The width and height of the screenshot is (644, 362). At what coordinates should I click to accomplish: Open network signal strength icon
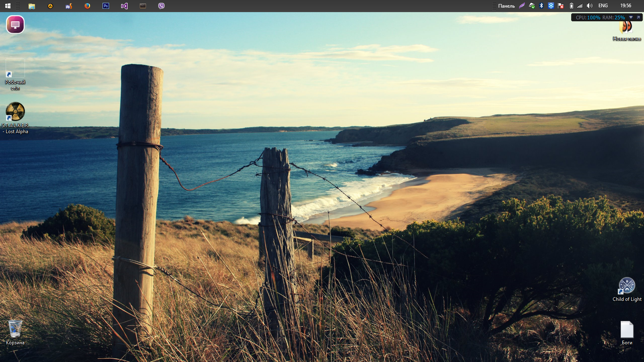click(580, 6)
